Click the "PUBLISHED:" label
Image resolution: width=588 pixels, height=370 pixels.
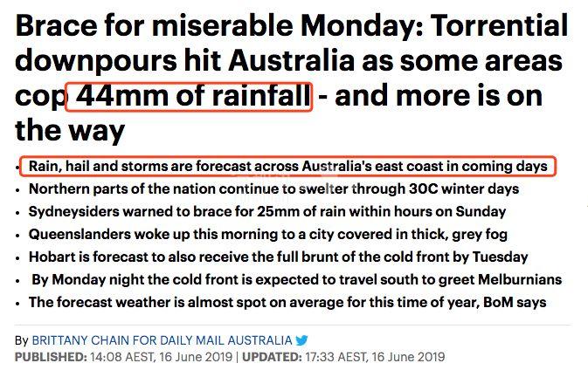pos(48,357)
